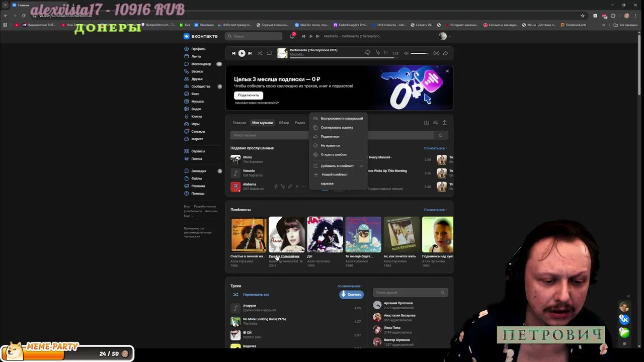Screen dimensions: 644x362
Task: Click the blue Скачать button
Action: [x=351, y=295]
